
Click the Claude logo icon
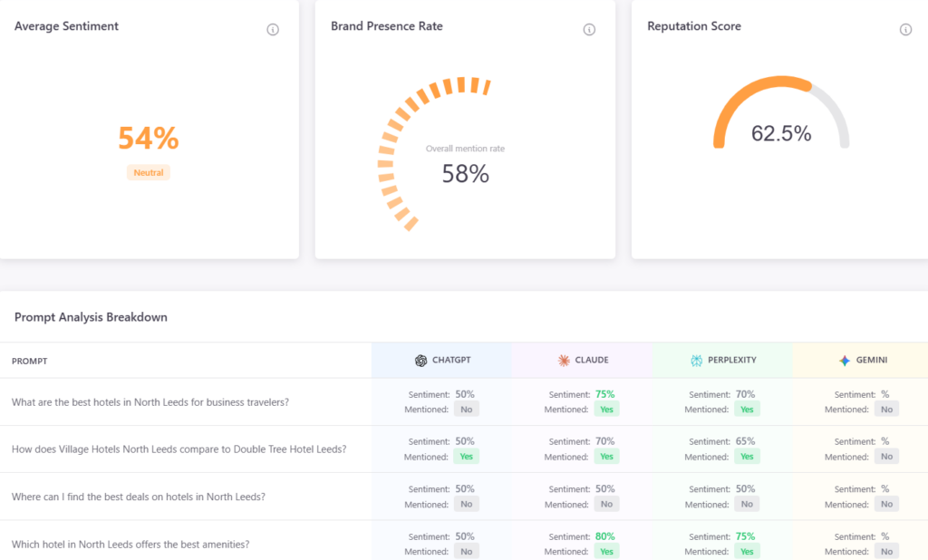564,361
